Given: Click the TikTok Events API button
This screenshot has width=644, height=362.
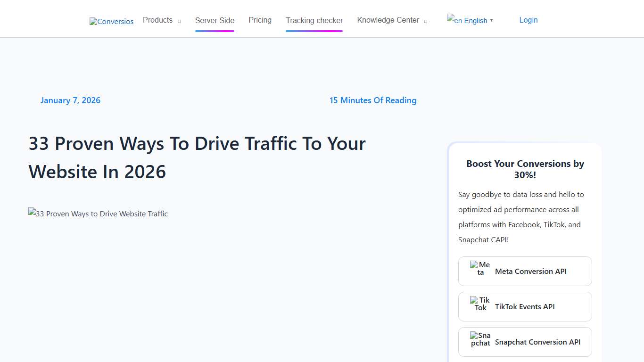Looking at the screenshot, I should coord(525,306).
